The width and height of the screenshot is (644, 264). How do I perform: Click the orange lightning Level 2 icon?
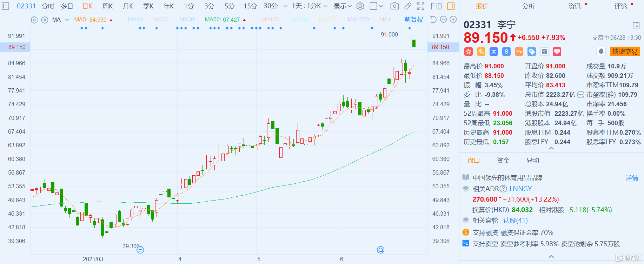481,52
